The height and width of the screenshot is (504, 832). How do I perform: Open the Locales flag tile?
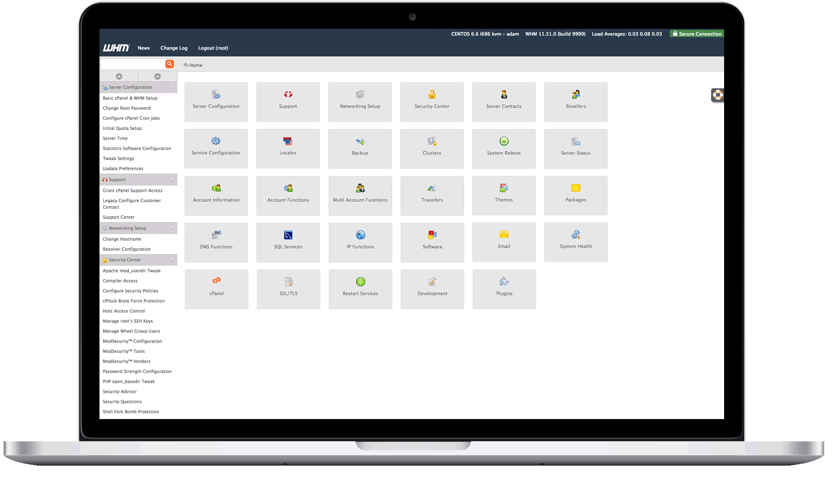click(288, 149)
